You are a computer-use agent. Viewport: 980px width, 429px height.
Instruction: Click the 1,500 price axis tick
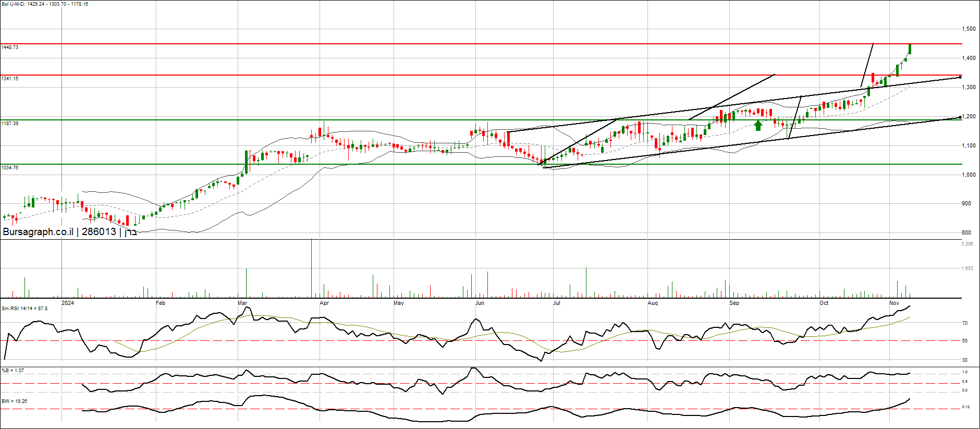969,29
